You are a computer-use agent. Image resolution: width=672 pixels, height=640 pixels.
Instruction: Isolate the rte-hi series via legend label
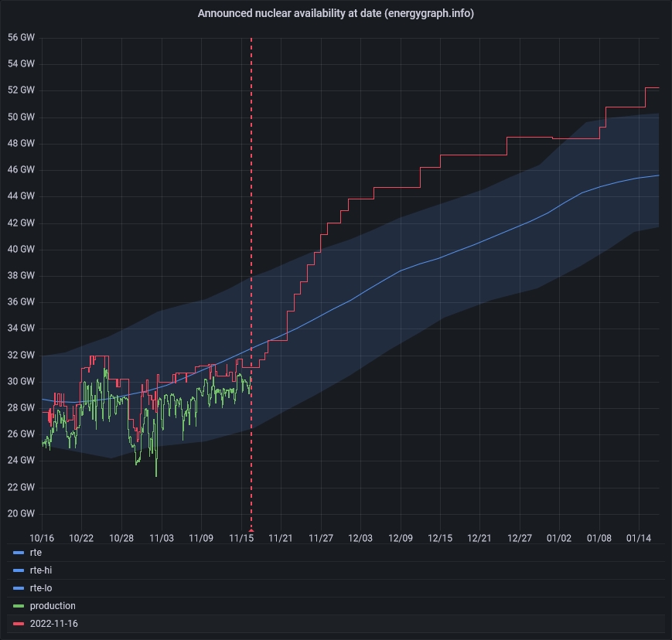point(40,570)
